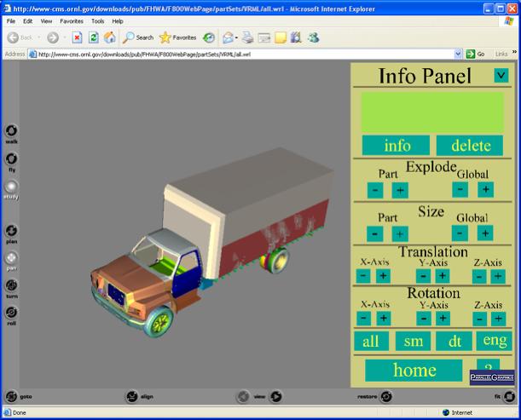Open the Favorites menu
Viewport: 521px width, 420px height.
(x=71, y=20)
